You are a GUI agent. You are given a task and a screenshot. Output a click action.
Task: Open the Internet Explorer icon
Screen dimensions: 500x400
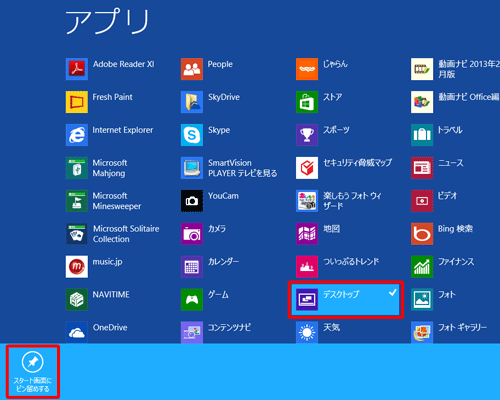point(77,135)
